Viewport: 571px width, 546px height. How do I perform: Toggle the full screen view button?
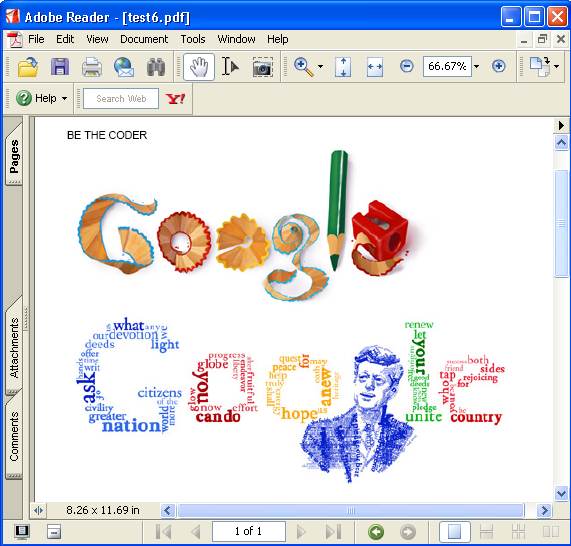(x=22, y=531)
